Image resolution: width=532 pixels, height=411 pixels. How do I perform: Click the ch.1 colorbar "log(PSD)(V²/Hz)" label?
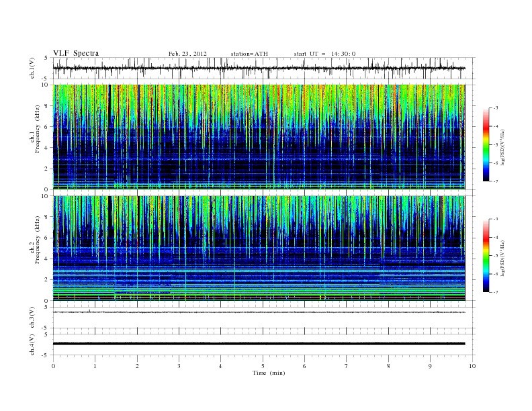pos(503,148)
